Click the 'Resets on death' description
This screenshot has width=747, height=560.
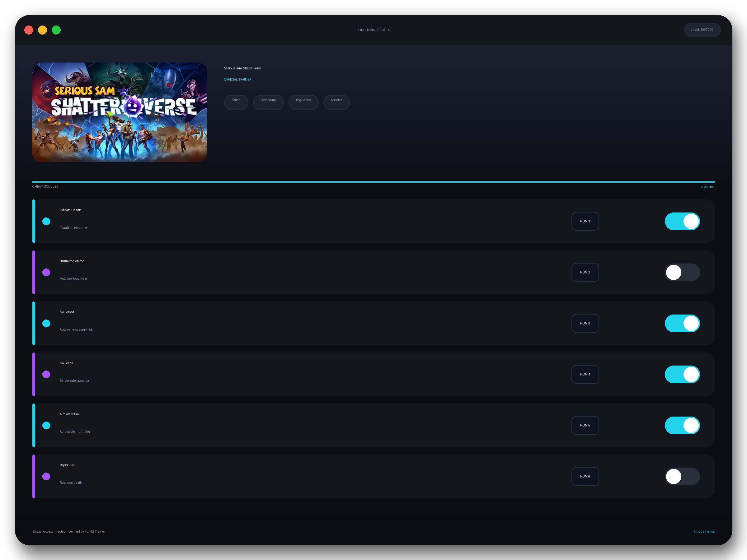tap(71, 483)
